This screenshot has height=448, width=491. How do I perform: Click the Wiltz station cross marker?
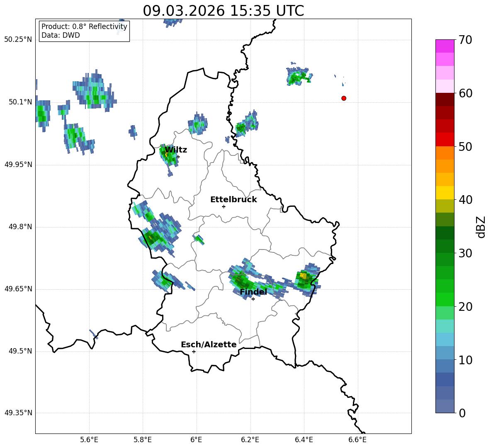178,157
